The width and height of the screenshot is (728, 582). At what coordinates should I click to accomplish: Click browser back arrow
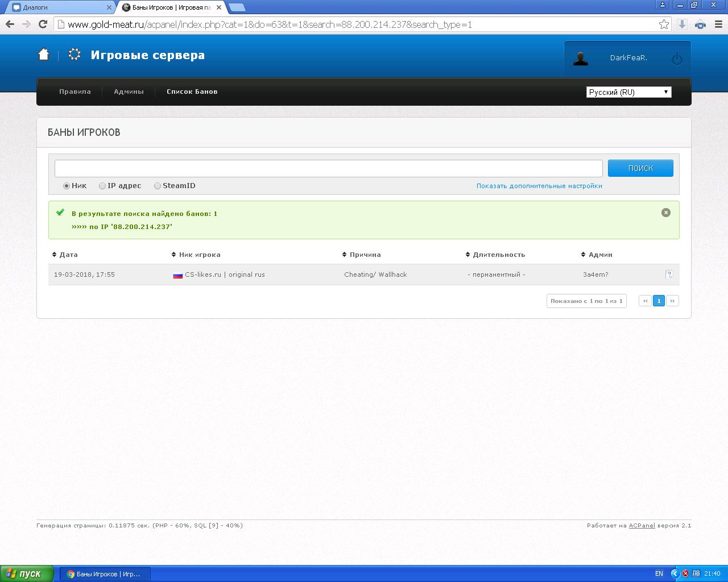click(10, 24)
